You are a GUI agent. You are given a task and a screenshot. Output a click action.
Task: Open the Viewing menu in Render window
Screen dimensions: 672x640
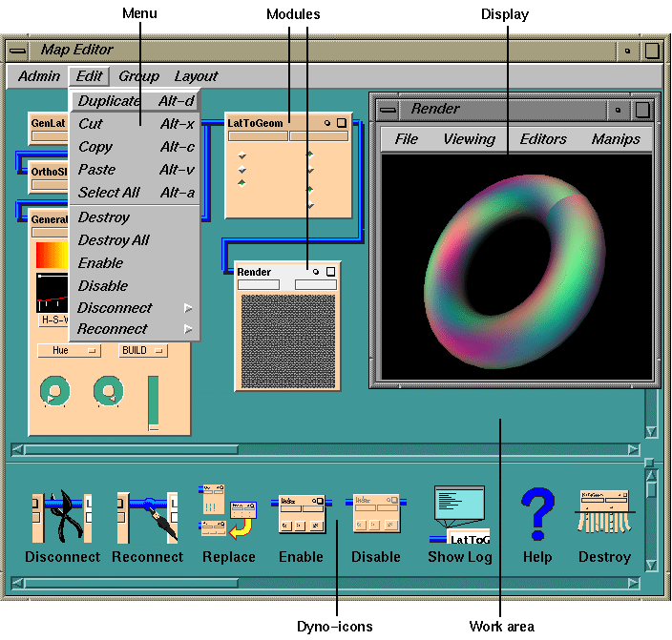pyautogui.click(x=469, y=139)
